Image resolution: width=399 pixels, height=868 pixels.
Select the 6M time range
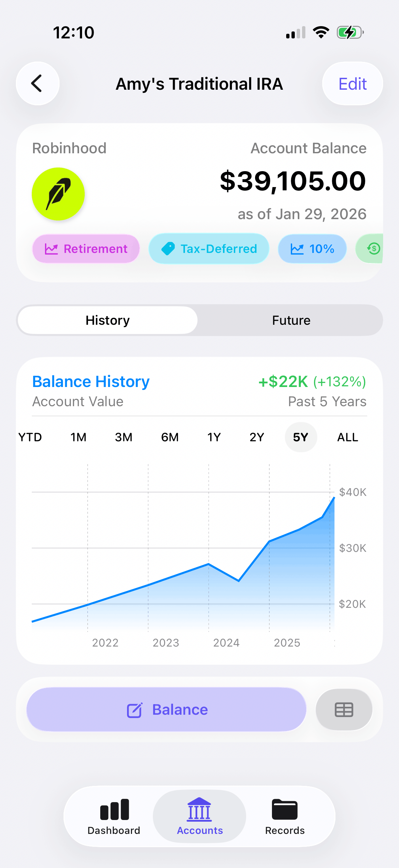(x=170, y=437)
